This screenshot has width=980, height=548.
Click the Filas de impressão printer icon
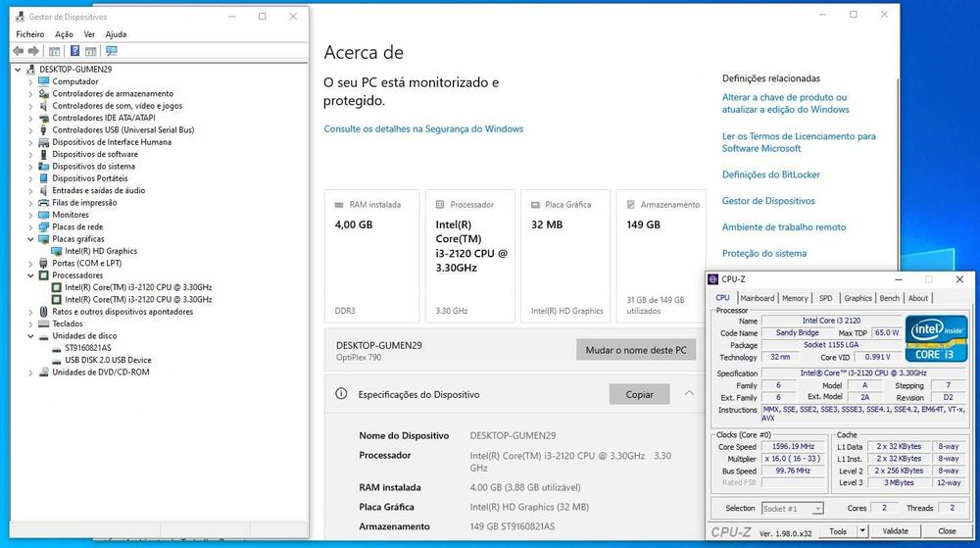(x=44, y=203)
